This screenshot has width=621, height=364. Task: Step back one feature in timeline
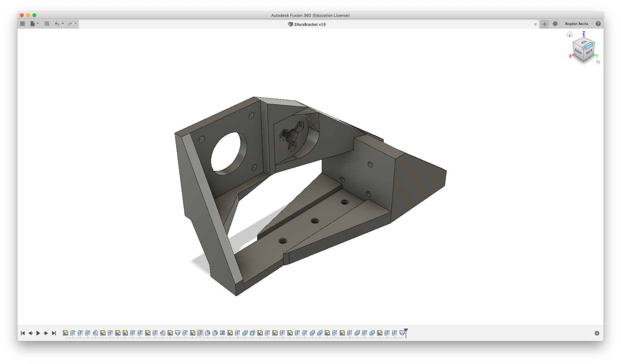[30, 333]
